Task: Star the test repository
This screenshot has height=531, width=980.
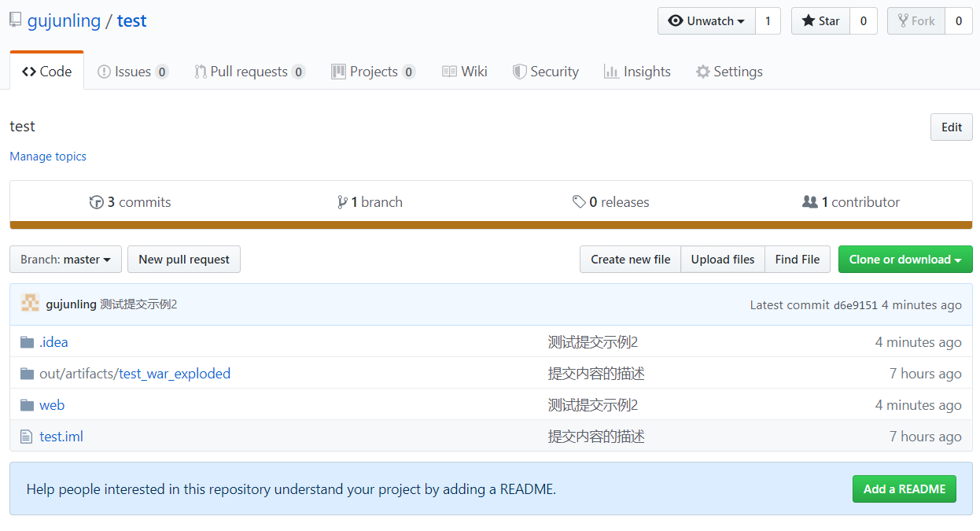Action: point(820,21)
